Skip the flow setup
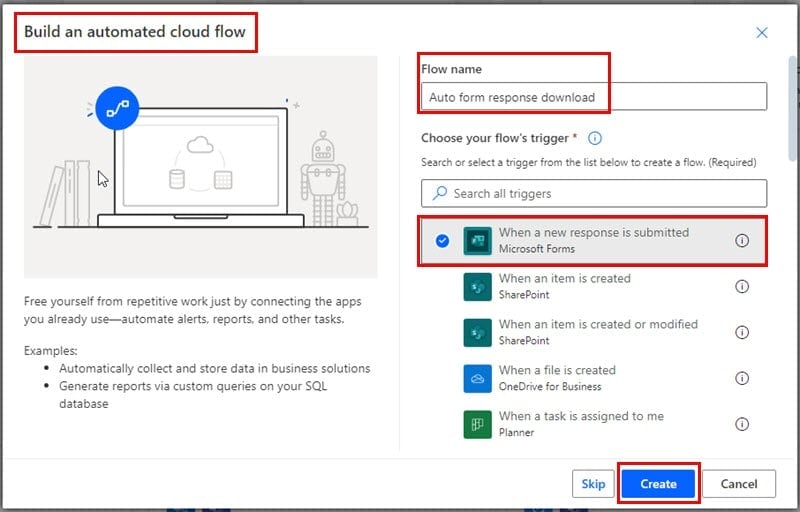800x512 pixels. click(x=593, y=483)
